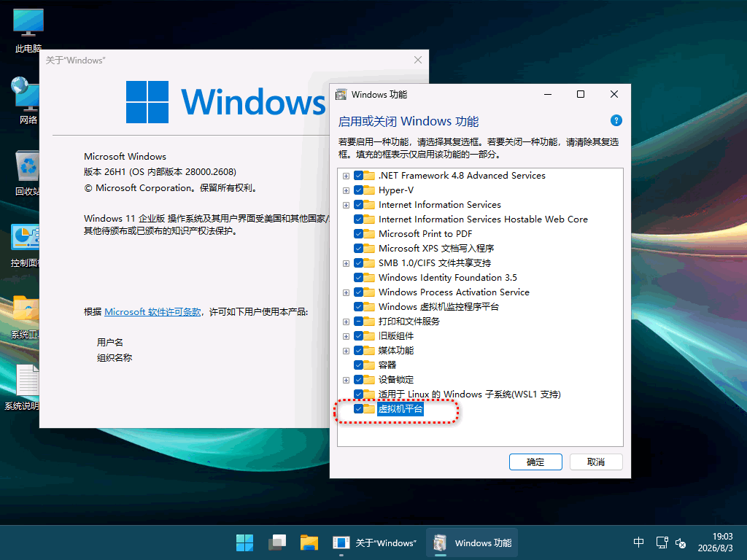This screenshot has height=560, width=747.
Task: Toggle 适用于 Linux 的 Windows 子系统 checkbox
Action: [359, 394]
